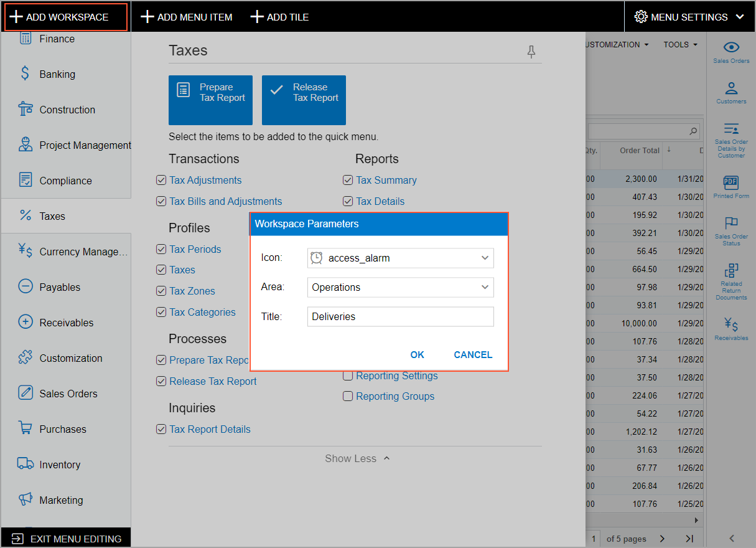Click the pin icon beside Taxes heading
The image size is (756, 548).
(531, 52)
